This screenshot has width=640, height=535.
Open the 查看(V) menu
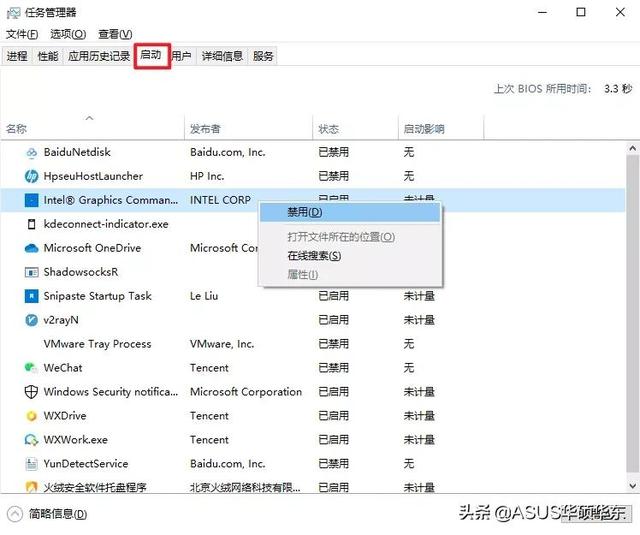(115, 34)
